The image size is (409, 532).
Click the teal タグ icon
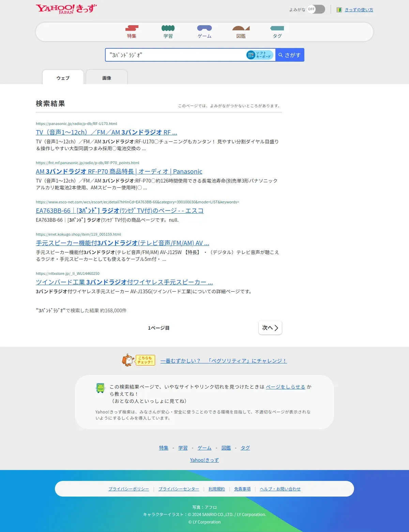pyautogui.click(x=277, y=28)
